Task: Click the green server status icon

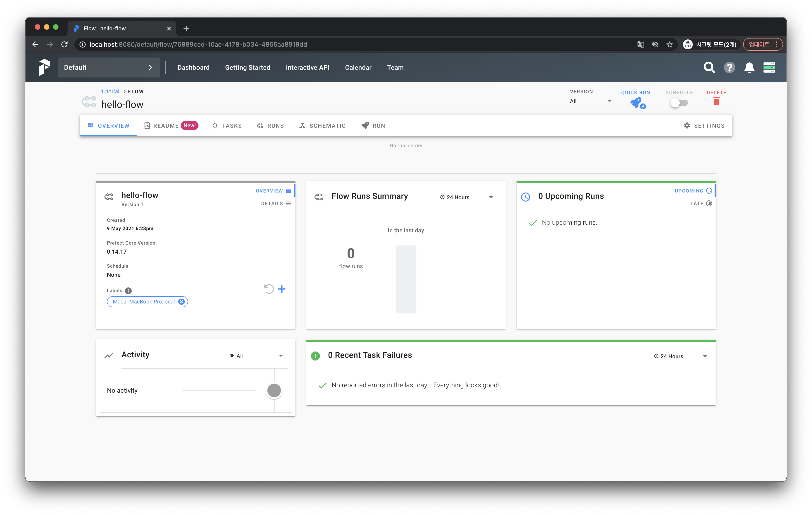Action: (769, 67)
